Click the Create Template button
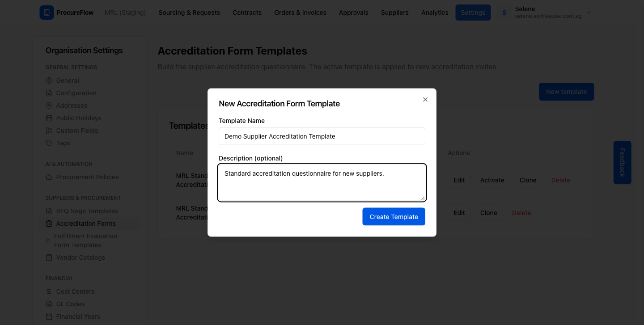This screenshot has width=644, height=325. 394,217
